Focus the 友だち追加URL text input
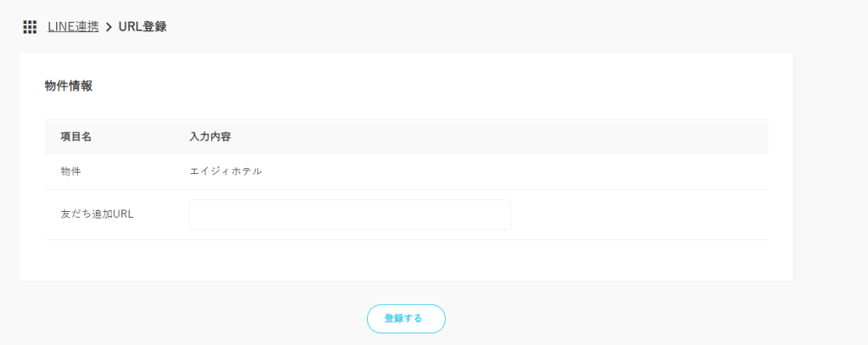Viewport: 868px width, 345px height. (349, 214)
